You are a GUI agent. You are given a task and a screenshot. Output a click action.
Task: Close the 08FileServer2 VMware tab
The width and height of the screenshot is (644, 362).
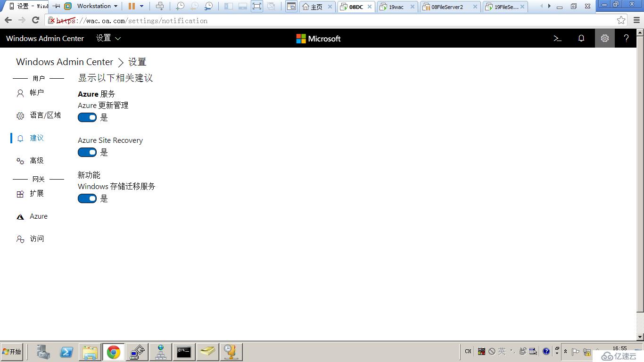point(475,7)
